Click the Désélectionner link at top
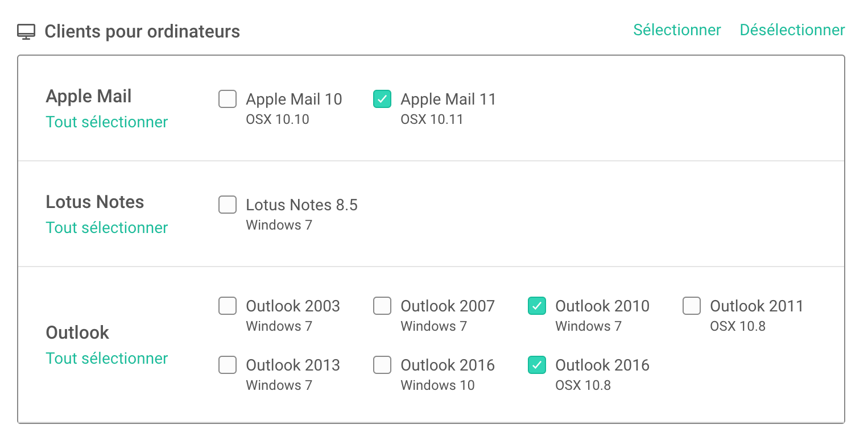The image size is (868, 441). pyautogui.click(x=792, y=30)
